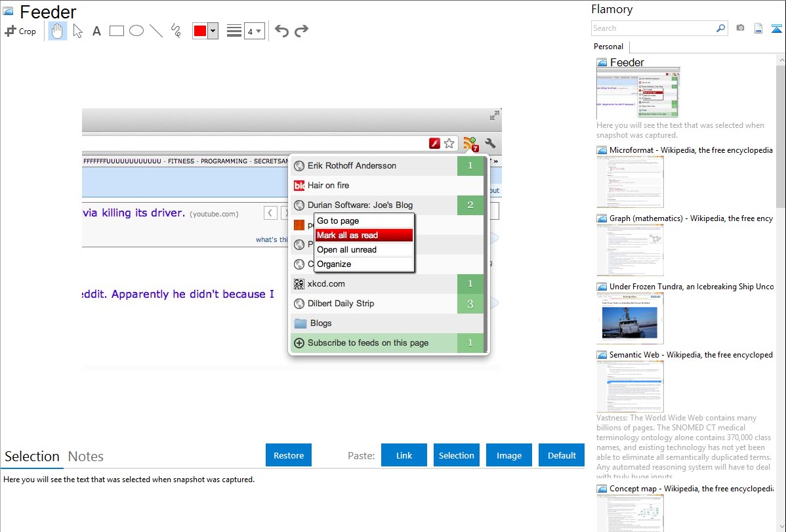Click the Paste Link button
786x532 pixels.
pos(404,455)
